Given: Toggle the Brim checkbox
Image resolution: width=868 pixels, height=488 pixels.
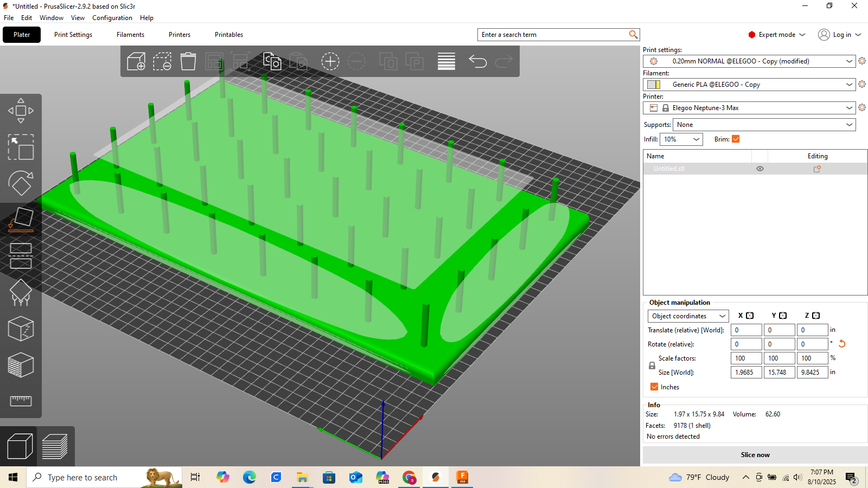Looking at the screenshot, I should pyautogui.click(x=736, y=139).
